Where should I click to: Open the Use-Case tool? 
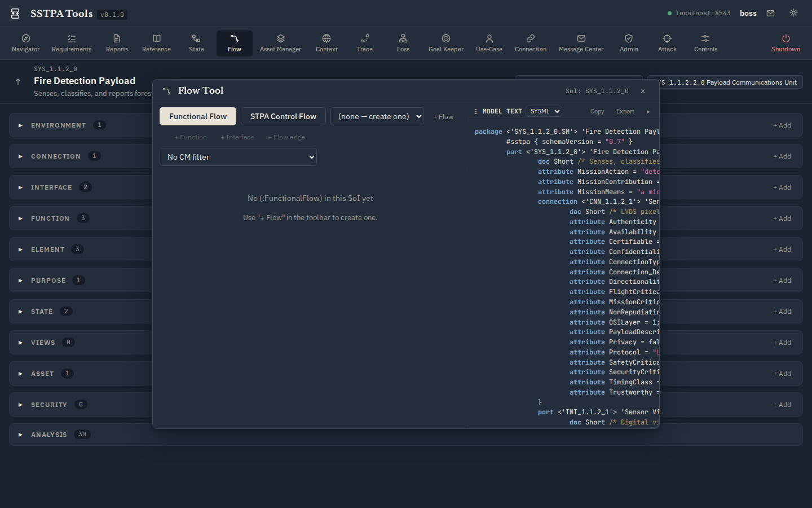click(489, 43)
